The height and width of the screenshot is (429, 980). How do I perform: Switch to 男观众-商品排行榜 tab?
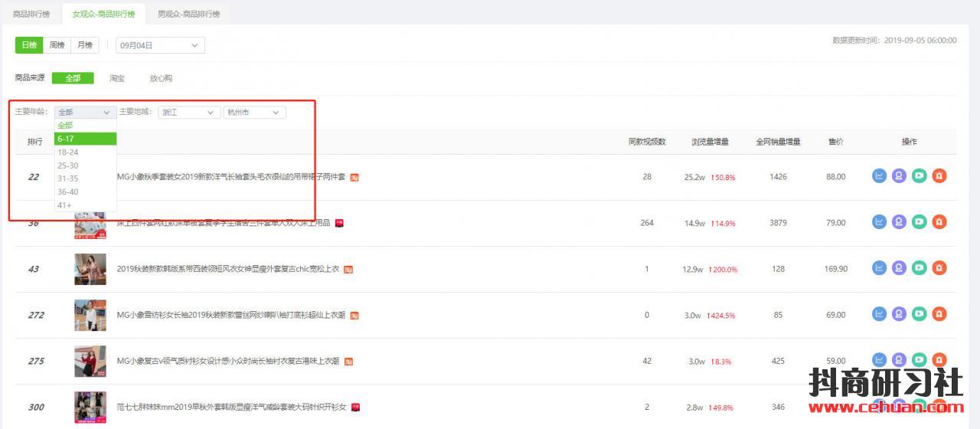click(188, 14)
